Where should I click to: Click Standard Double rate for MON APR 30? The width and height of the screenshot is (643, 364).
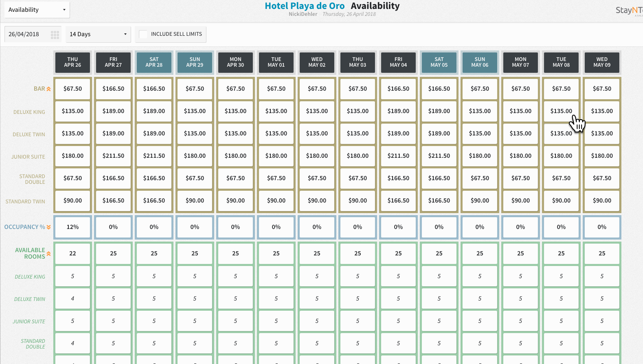point(235,178)
